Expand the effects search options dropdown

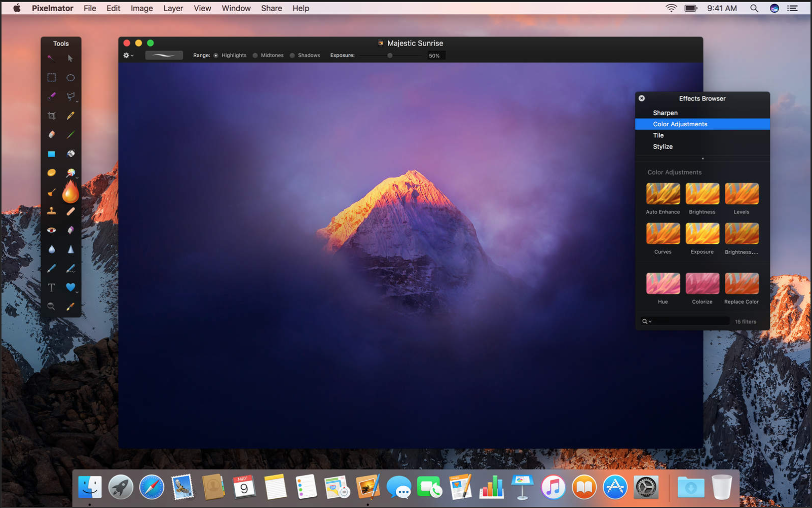647,321
